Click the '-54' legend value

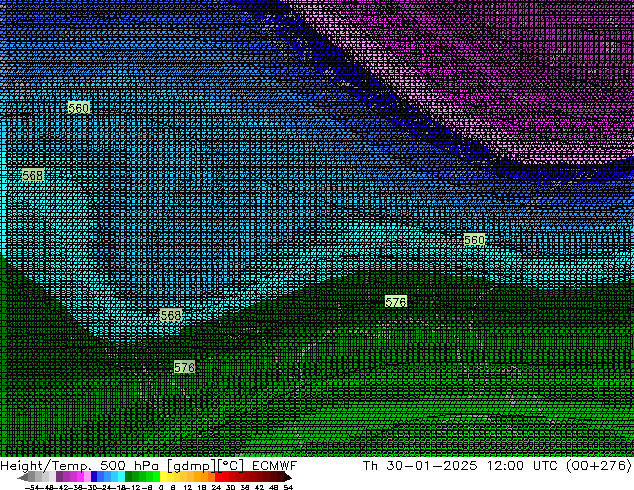pos(32,487)
